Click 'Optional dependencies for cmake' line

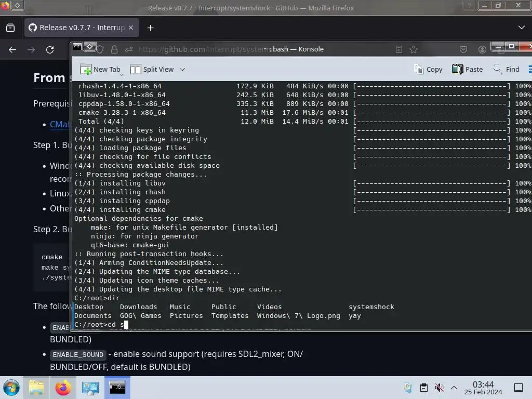click(x=138, y=219)
